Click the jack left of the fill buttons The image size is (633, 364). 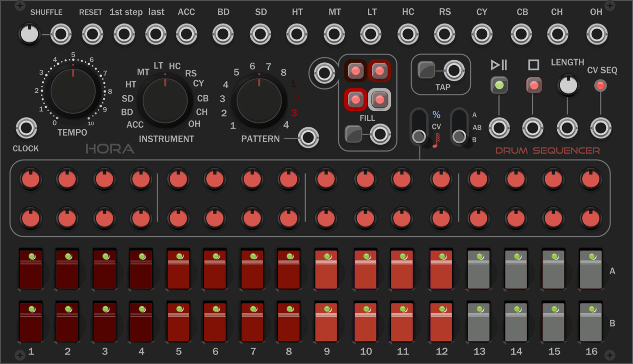click(324, 74)
